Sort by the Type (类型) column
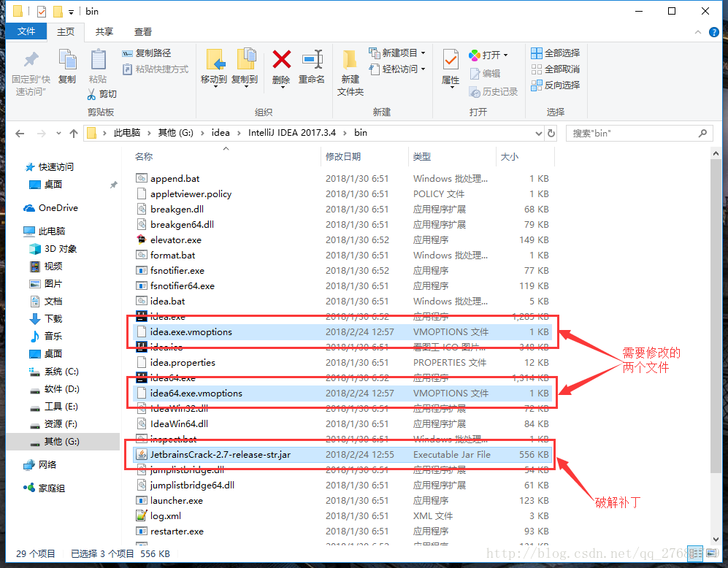This screenshot has height=568, width=728. 422,156
